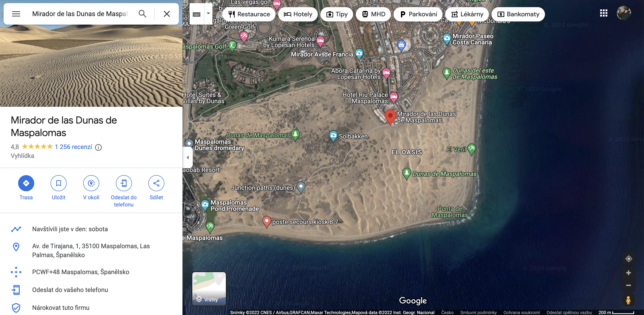Open the hamburger main menu
Screen dimensions: 644x315
16,14
